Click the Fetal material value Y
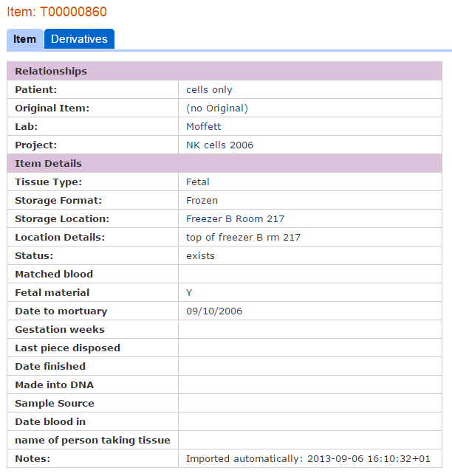The image size is (452, 476). coord(189,293)
